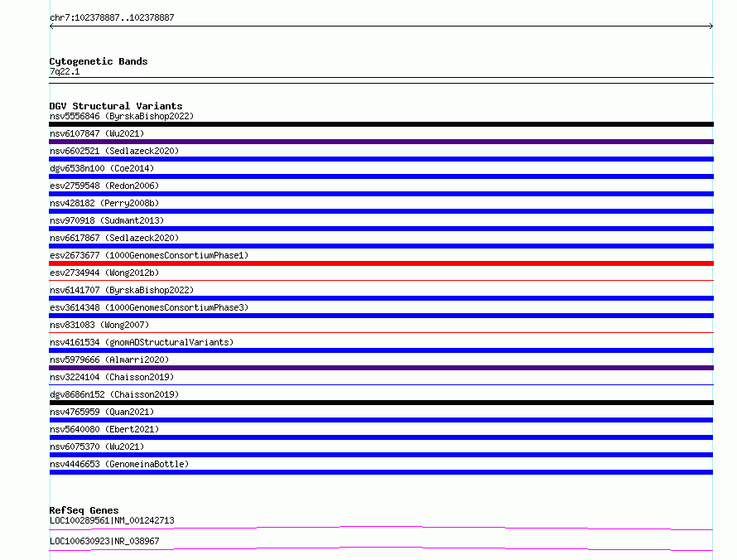737x560 pixels.
Task: Open variant esv2759548 (Redon2006) label
Action: [104, 186]
